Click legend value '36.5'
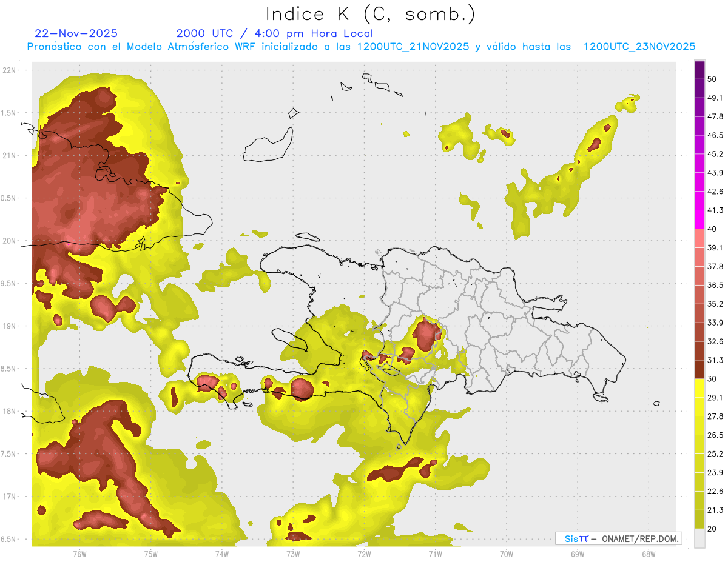The width and height of the screenshot is (728, 562). [x=715, y=286]
